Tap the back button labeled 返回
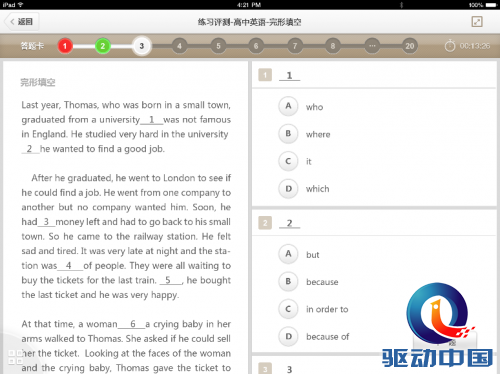The width and height of the screenshot is (500, 374). click(x=22, y=22)
